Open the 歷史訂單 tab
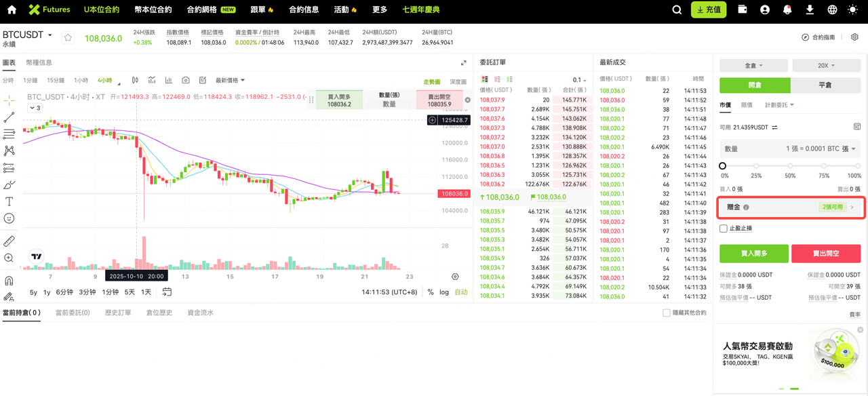 118,313
